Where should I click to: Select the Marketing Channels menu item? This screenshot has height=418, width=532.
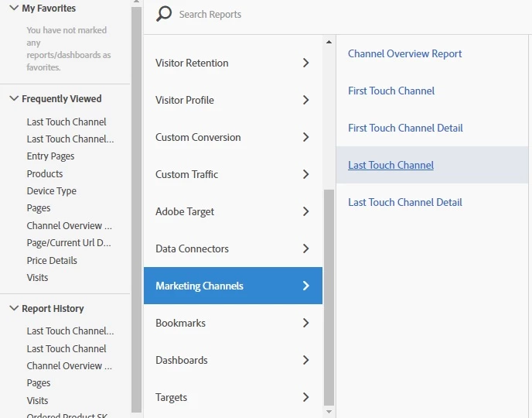click(199, 286)
